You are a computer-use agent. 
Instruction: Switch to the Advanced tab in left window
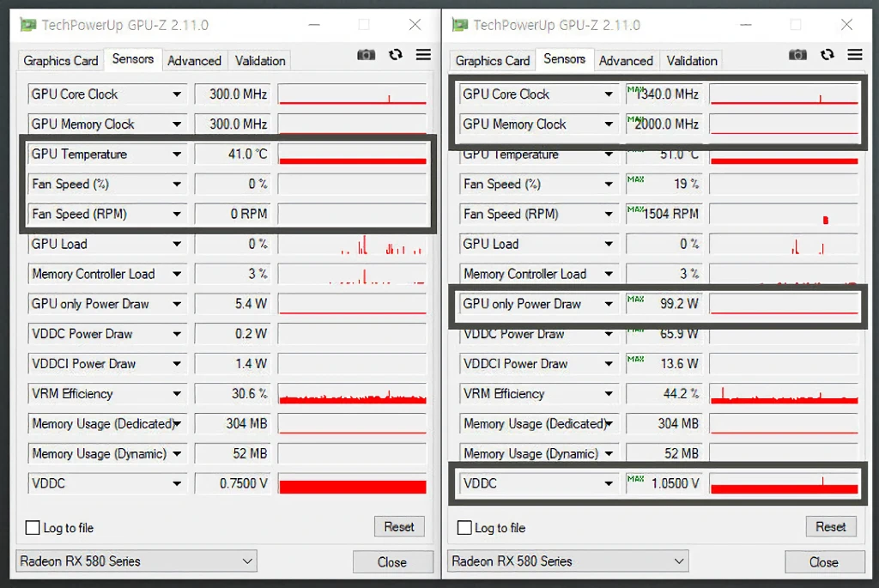(x=194, y=60)
